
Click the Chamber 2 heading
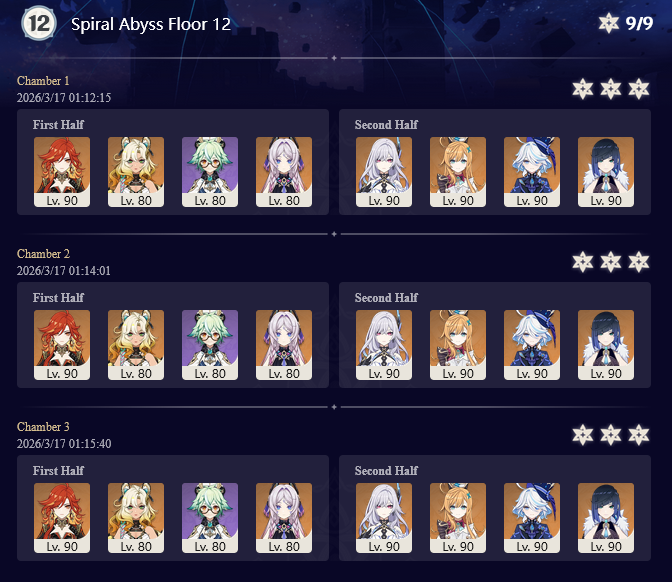click(43, 254)
